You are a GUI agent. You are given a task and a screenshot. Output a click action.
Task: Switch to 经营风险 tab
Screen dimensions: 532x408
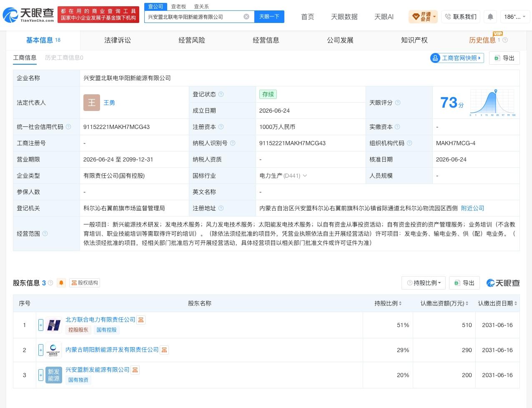coord(192,40)
